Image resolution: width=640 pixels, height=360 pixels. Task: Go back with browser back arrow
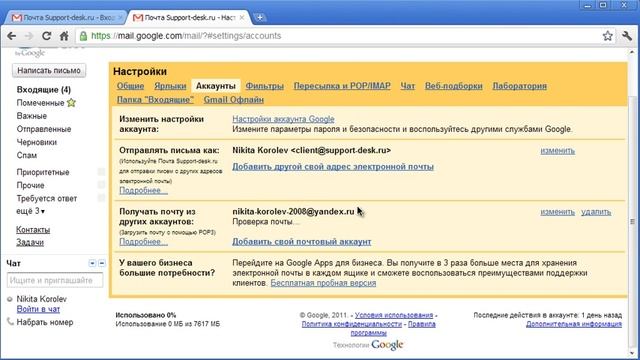[11, 36]
